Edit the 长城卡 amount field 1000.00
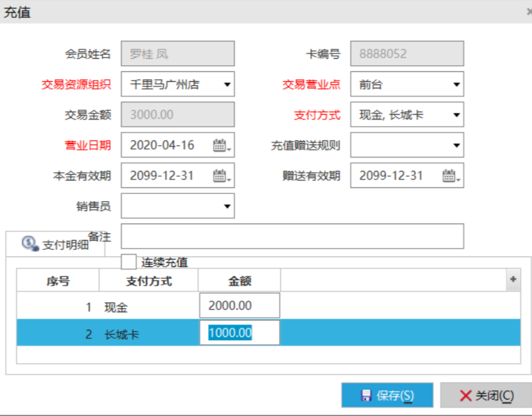532x416 pixels. [239, 333]
